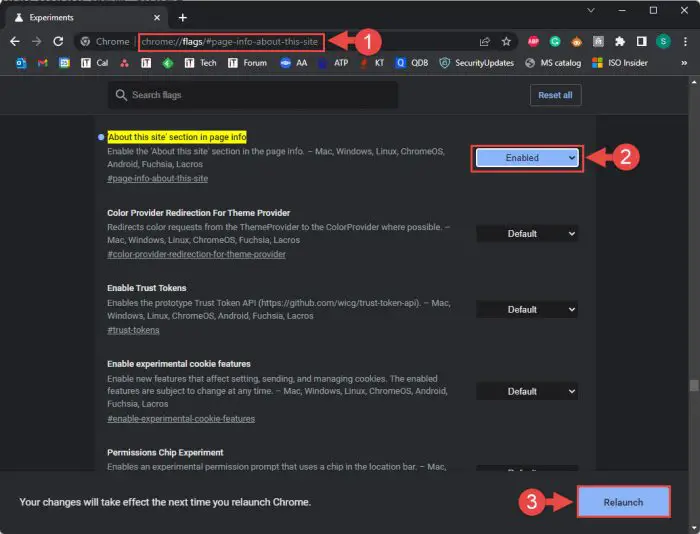Click the Reset all button
700x534 pixels.
[x=555, y=95]
